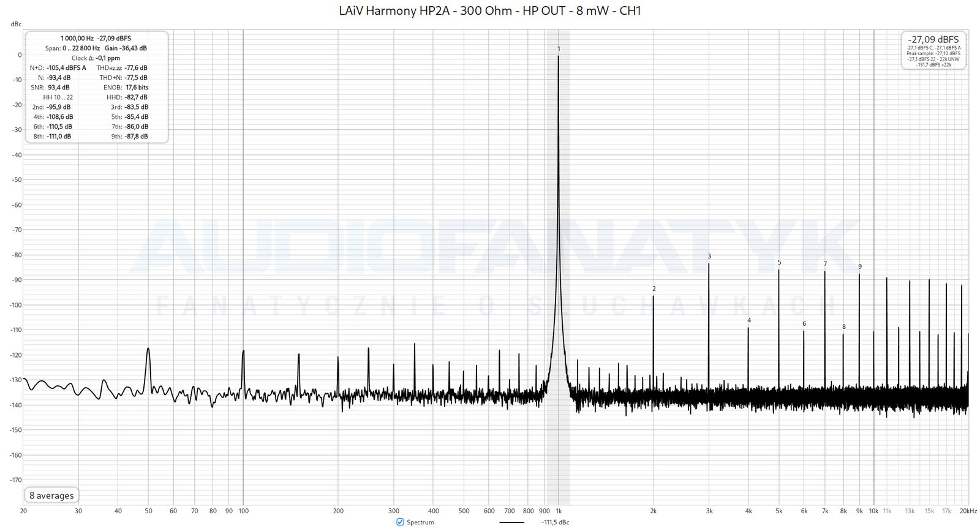Click harmonic marker 5 at 5k
Viewport: 980px width, 528px height.
779,262
